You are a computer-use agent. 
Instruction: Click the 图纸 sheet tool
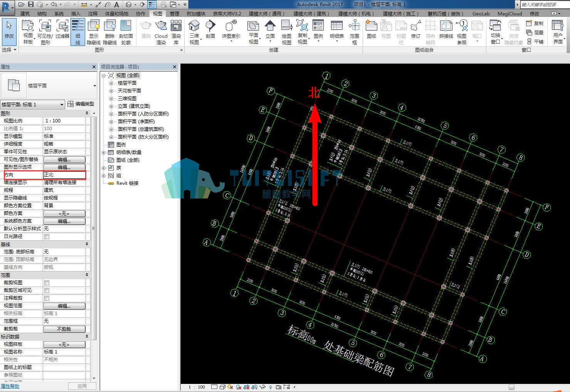(x=372, y=29)
